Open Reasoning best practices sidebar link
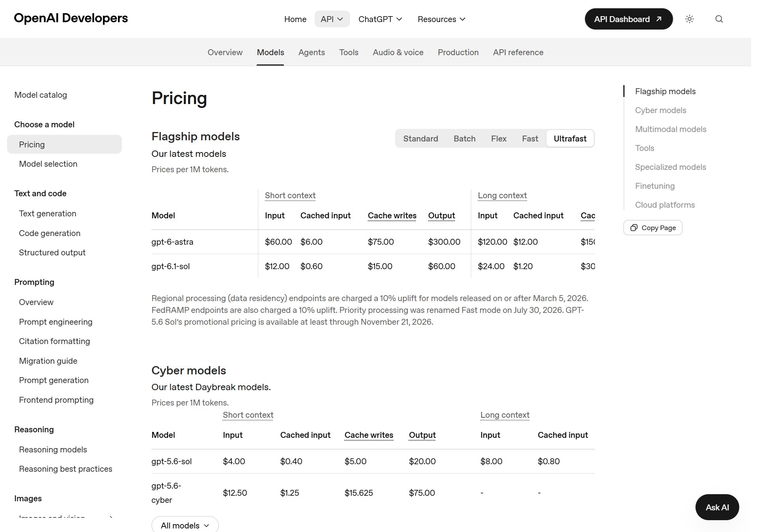This screenshot has height=532, width=757. click(65, 469)
